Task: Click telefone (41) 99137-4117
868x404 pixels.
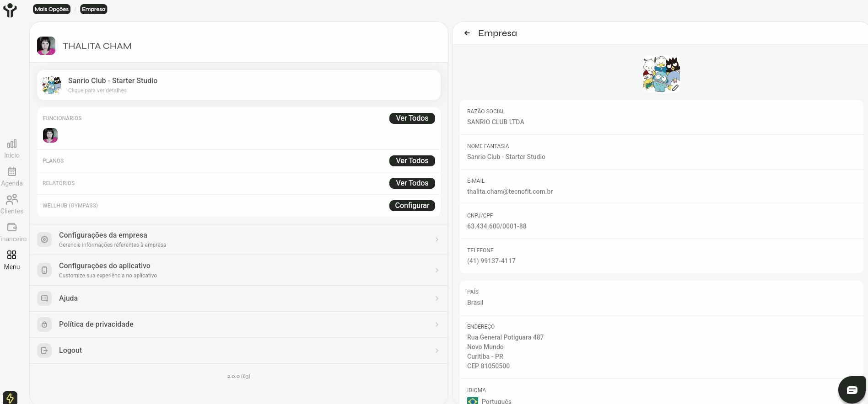Action: tap(491, 261)
